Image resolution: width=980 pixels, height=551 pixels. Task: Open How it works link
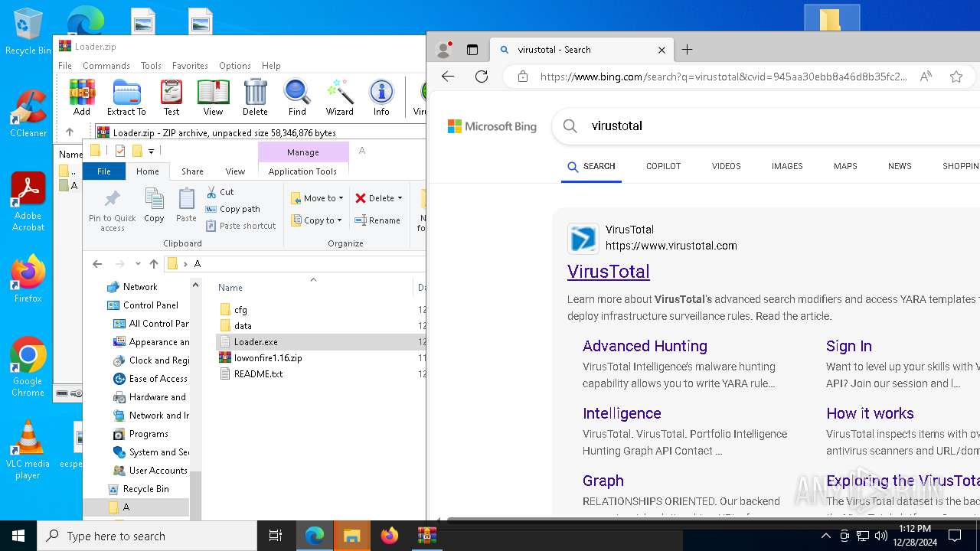point(870,413)
